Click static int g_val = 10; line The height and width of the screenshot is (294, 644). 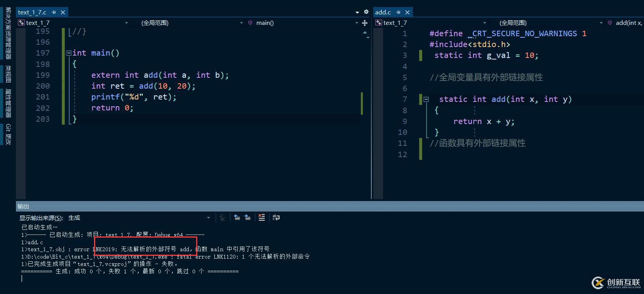point(486,55)
